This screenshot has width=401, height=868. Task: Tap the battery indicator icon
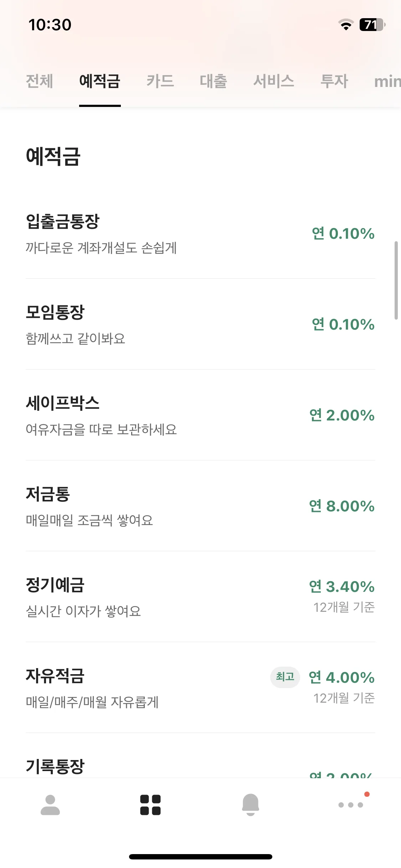tap(372, 25)
